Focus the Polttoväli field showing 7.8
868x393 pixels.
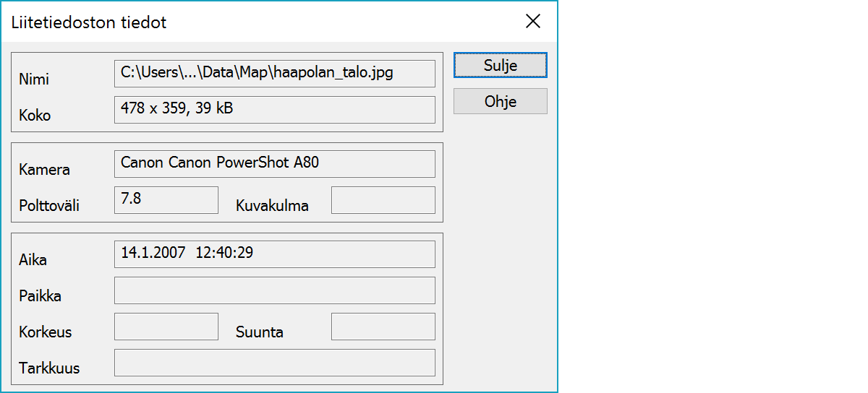click(166, 200)
